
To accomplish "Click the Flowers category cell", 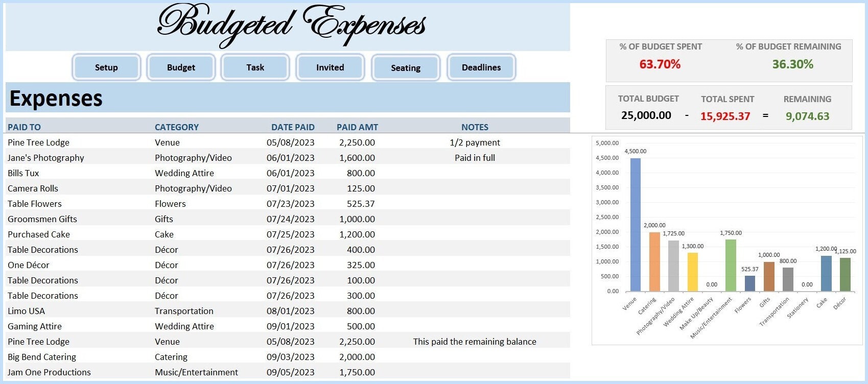I will [x=170, y=204].
